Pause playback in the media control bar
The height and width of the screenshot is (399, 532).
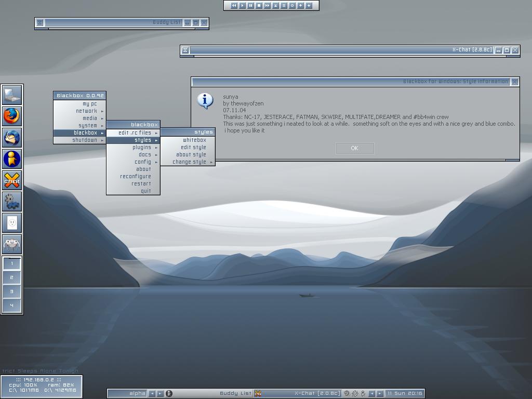click(x=251, y=5)
